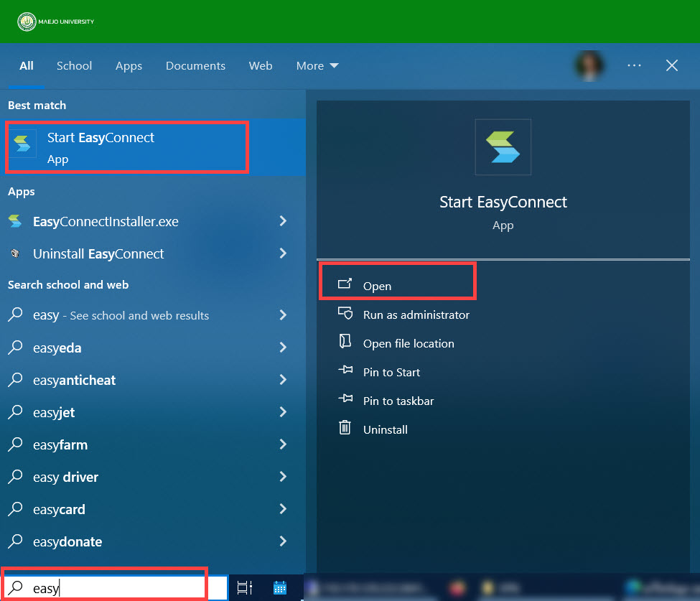Expand arrow for EasyConnectInstaller.exe
The width and height of the screenshot is (700, 601).
point(283,221)
